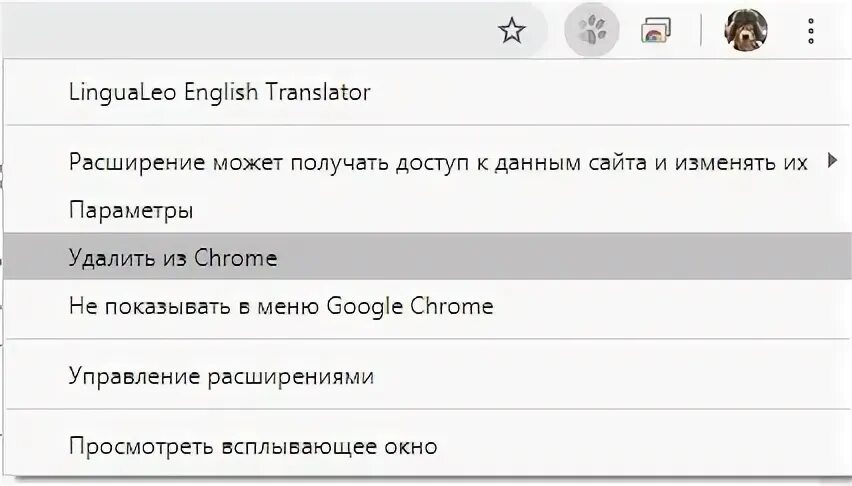The image size is (852, 486).
Task: Choose Параметры from the context menu
Action: pyautogui.click(x=131, y=211)
